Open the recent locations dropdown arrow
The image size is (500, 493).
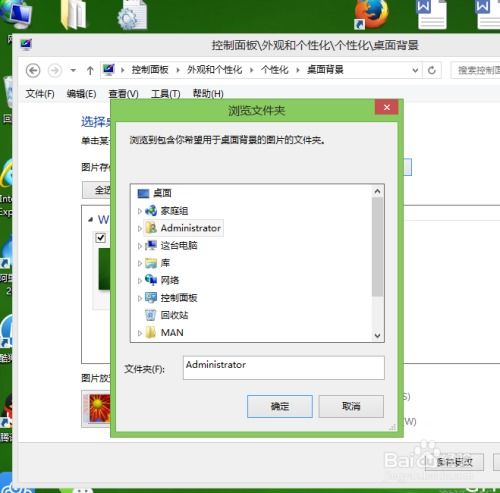(73, 70)
